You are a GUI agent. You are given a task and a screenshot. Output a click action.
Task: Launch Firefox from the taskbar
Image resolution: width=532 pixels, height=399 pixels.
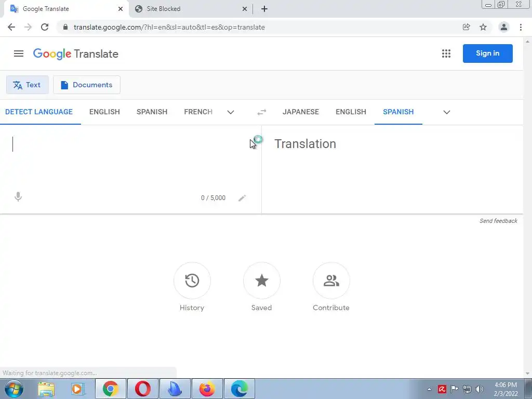[207, 389]
